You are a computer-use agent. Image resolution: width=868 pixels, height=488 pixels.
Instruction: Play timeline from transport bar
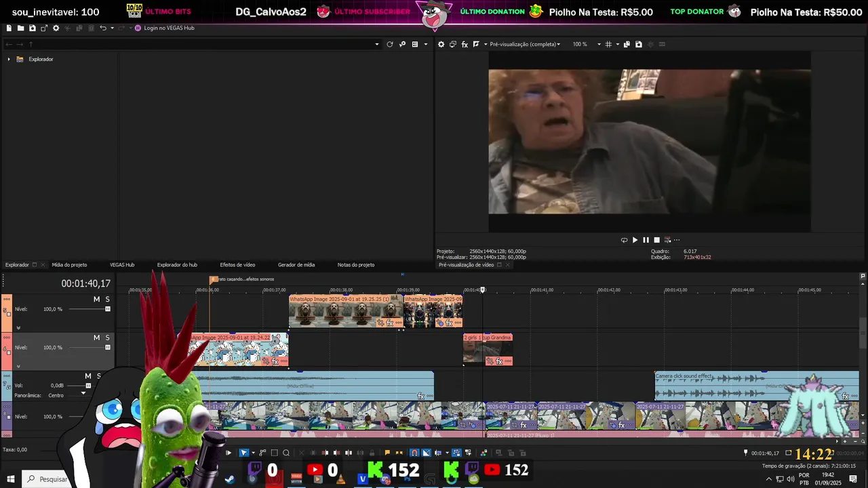[228, 453]
